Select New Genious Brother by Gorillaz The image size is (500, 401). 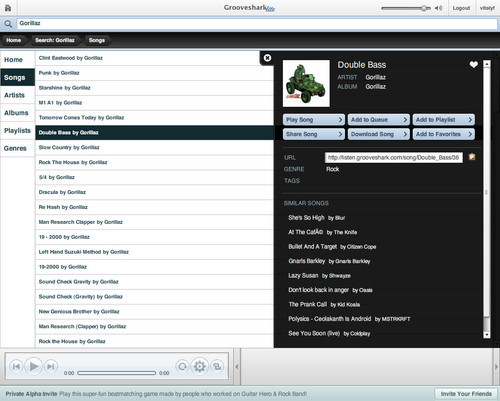[x=154, y=312]
